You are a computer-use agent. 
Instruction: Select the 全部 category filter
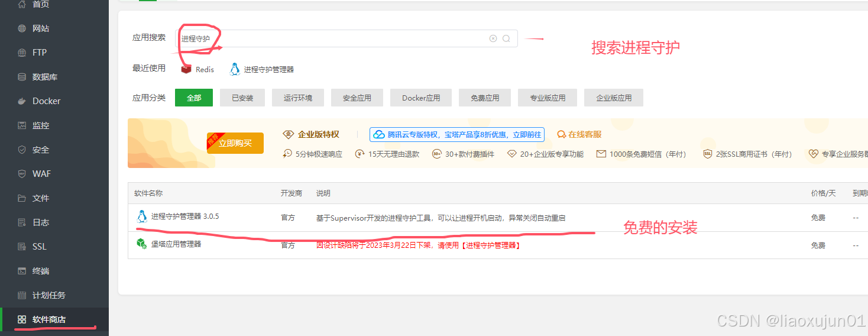pyautogui.click(x=194, y=98)
